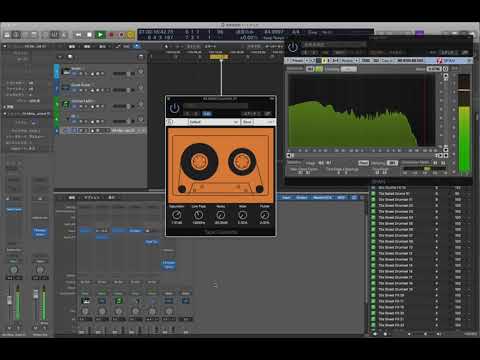Image resolution: width=480 pixels, height=360 pixels.
Task: Click the first mixer channel pan knob
Action: [x=85, y=312]
